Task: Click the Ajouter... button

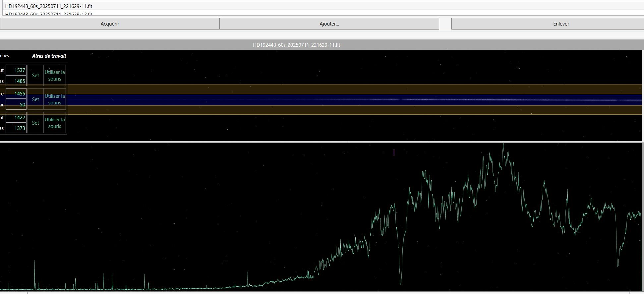Action: [x=329, y=24]
